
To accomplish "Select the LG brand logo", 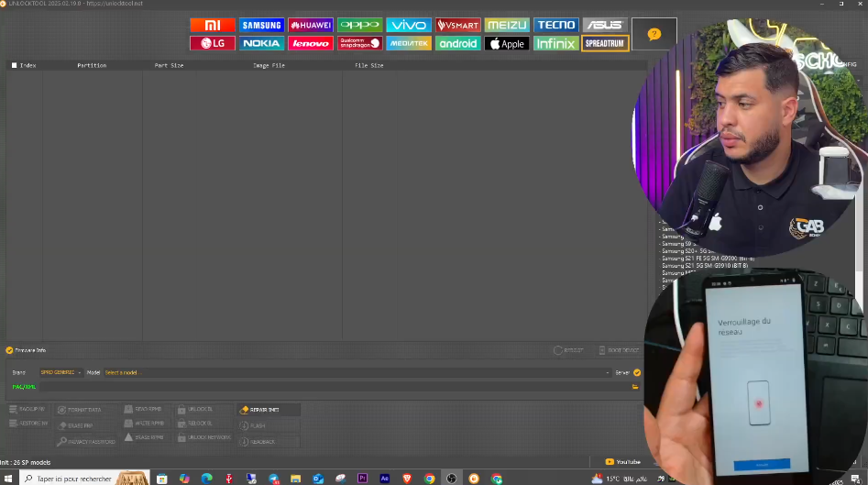I will [x=213, y=43].
